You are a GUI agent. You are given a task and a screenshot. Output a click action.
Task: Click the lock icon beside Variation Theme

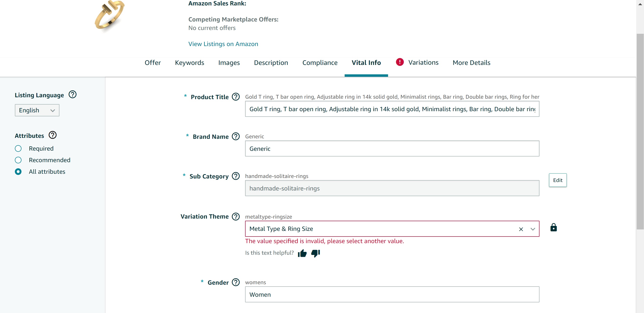[553, 227]
